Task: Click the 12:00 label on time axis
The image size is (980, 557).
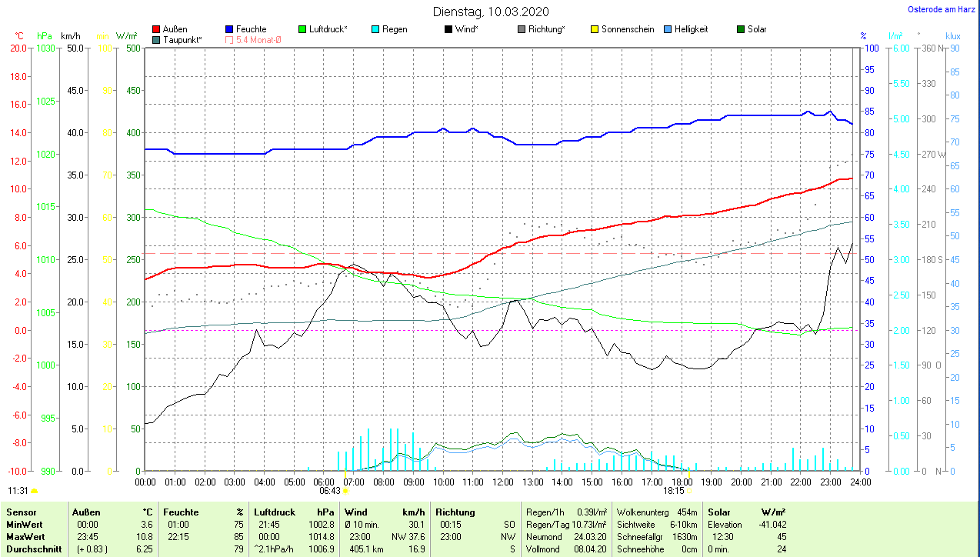Action: click(x=502, y=482)
